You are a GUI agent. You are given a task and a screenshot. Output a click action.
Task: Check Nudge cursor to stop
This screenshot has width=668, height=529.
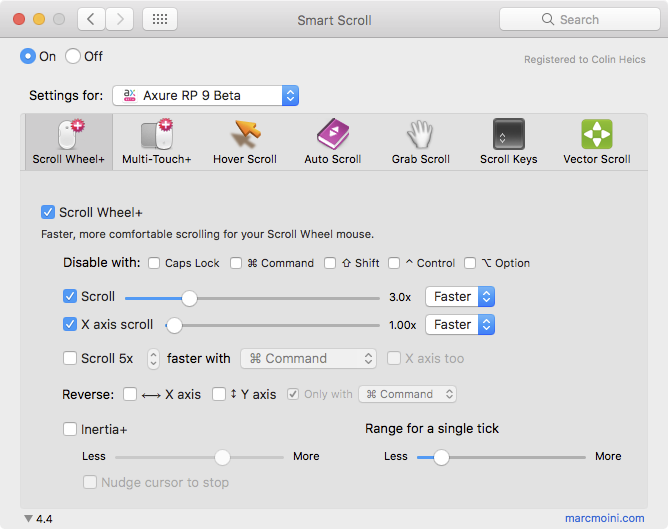[x=90, y=482]
